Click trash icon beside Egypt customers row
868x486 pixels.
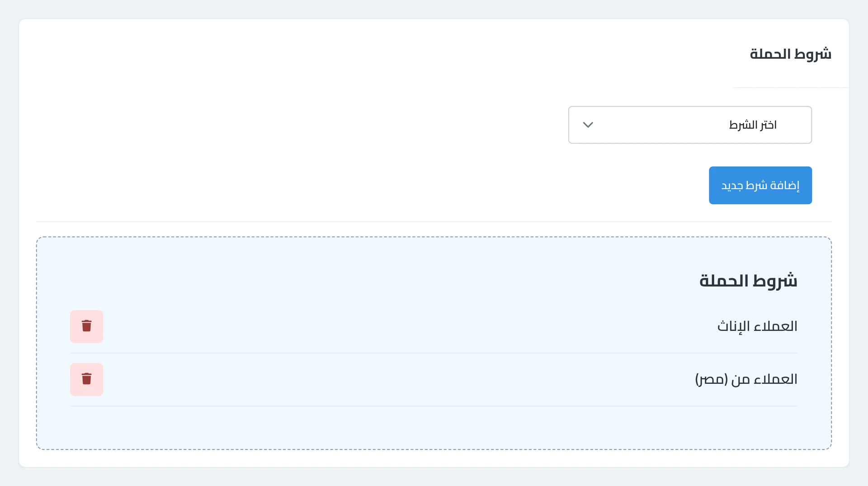(x=86, y=379)
